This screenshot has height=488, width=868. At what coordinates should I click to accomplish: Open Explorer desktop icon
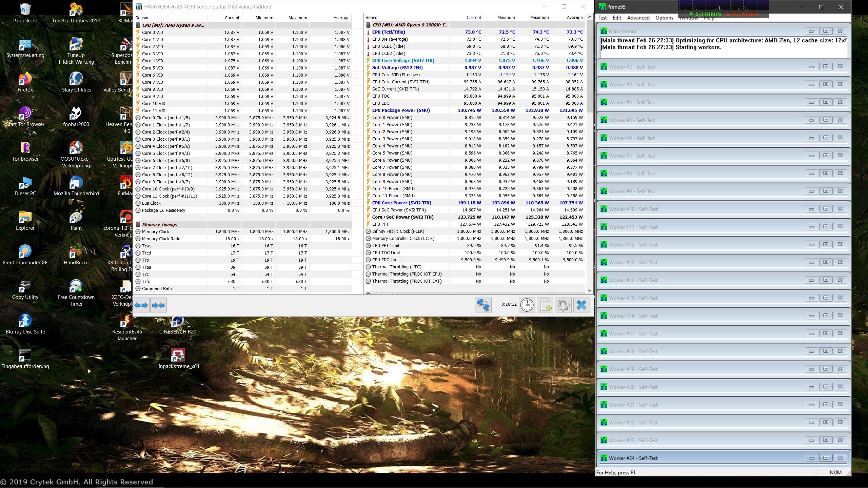coord(25,221)
